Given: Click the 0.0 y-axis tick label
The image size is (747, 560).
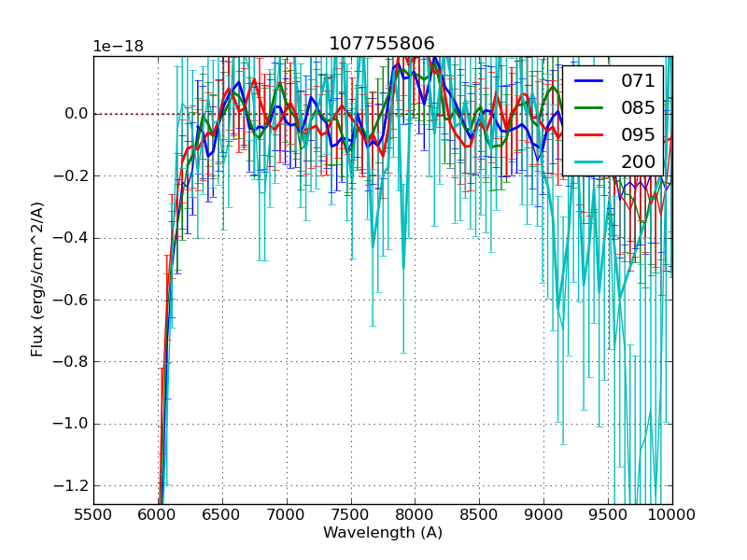Looking at the screenshot, I should click(77, 114).
